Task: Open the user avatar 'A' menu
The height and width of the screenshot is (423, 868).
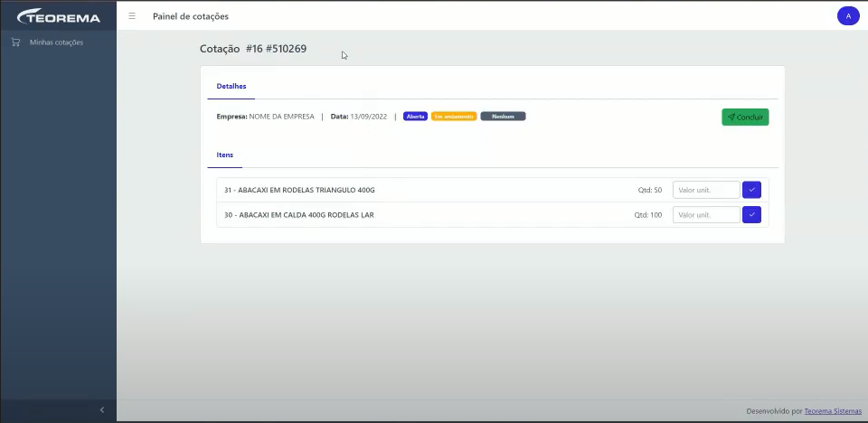Action: pos(848,16)
